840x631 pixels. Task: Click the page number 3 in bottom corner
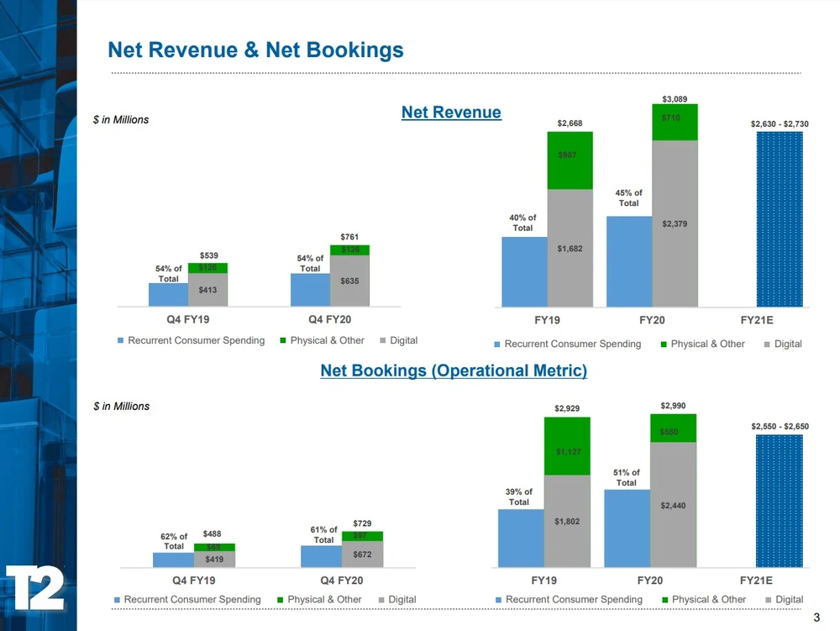coord(816,619)
